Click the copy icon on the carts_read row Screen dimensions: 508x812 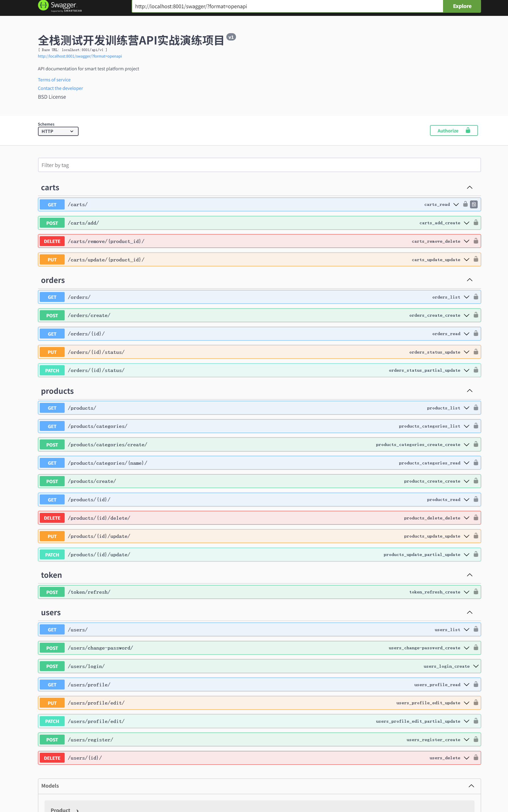(474, 204)
